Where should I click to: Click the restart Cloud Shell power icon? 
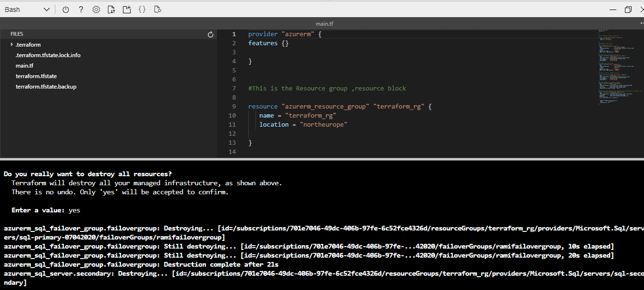coord(66,10)
